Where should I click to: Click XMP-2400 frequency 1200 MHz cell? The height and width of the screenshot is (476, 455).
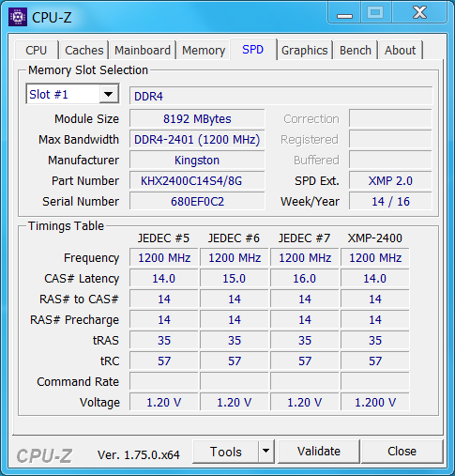375,258
